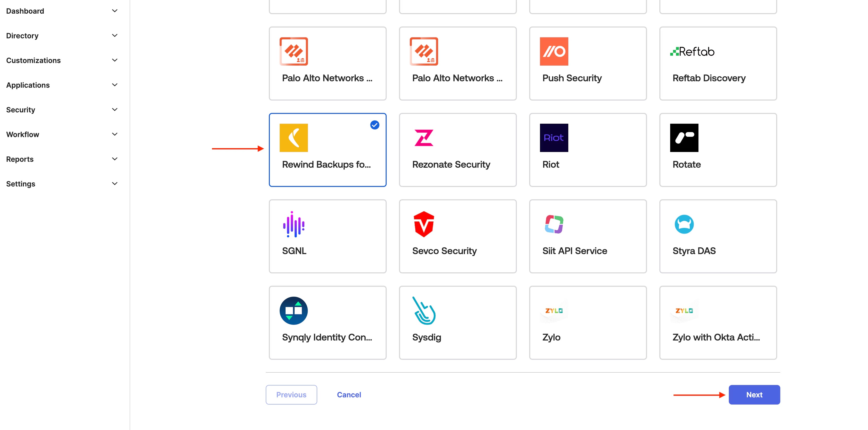The width and height of the screenshot is (868, 430).
Task: Click the logo on the Zylo card
Action: pos(554,310)
